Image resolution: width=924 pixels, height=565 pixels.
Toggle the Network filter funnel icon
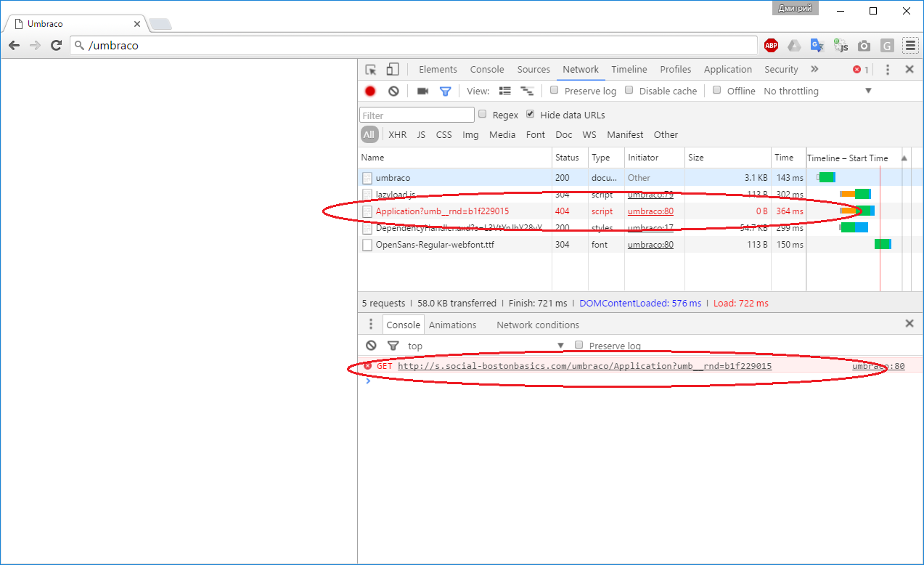tap(446, 92)
